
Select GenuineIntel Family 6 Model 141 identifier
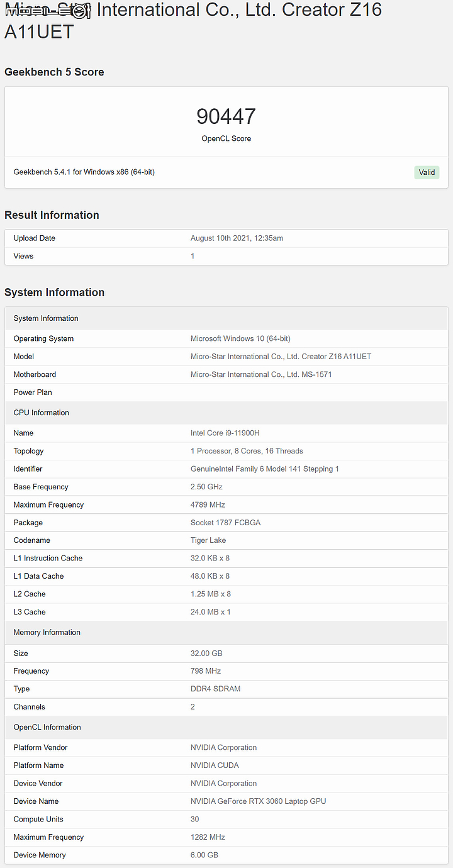click(265, 469)
